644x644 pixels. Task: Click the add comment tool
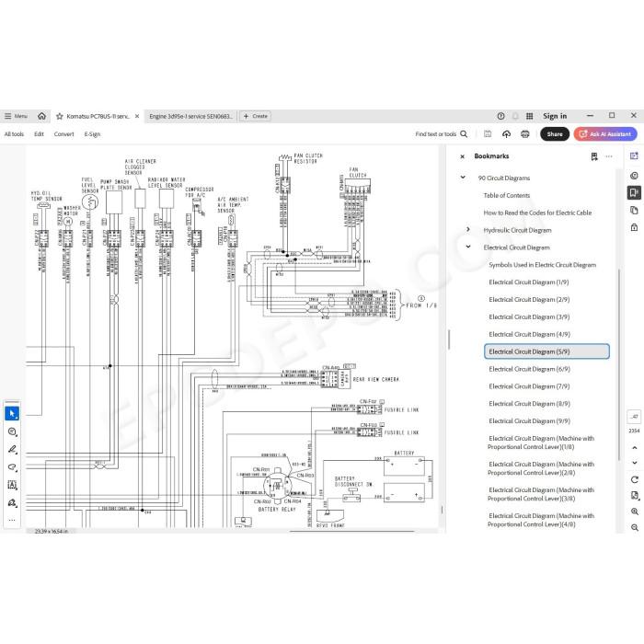[12, 431]
